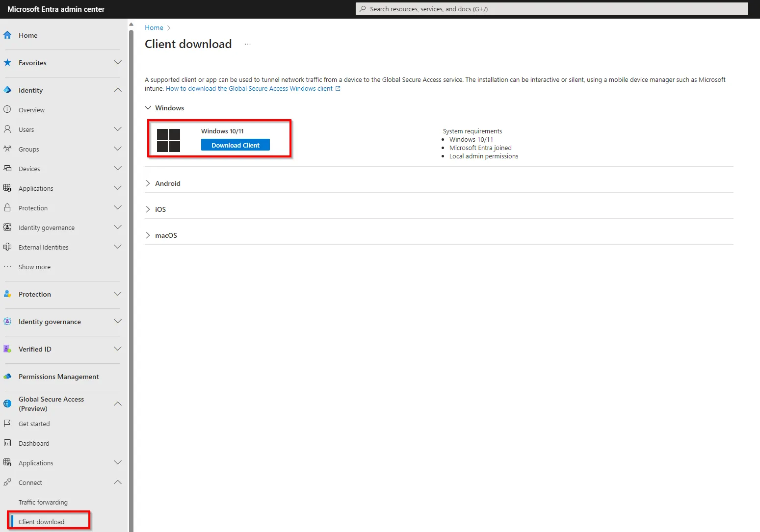The image size is (760, 532).
Task: Click Show more under Identity
Action: (34, 267)
